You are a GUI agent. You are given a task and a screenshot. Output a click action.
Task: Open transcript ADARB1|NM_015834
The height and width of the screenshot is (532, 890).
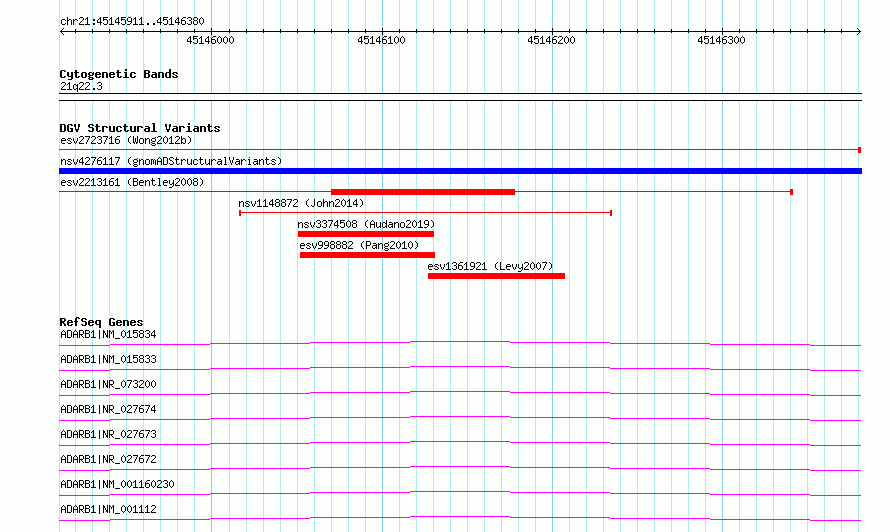click(108, 334)
